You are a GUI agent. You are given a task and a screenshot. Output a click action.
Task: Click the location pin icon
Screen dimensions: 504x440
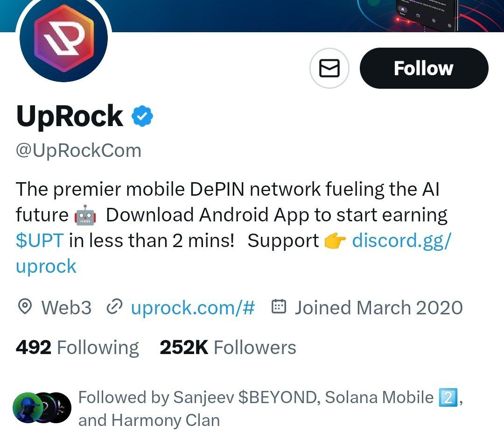pos(25,306)
